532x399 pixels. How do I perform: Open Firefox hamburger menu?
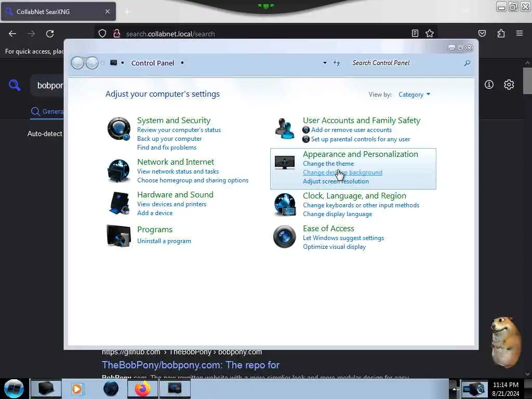(x=519, y=33)
